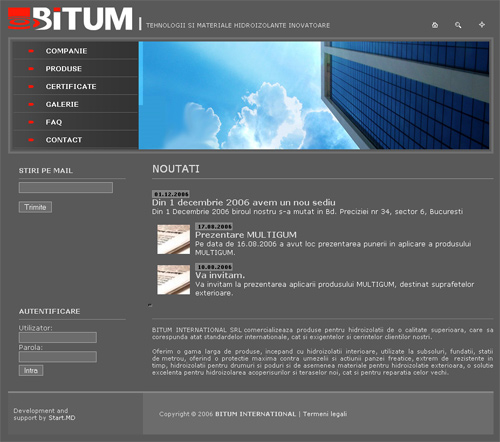Click BITUM INTERNATIONAL in the copyright footer
This screenshot has width=500, height=442.
(255, 414)
